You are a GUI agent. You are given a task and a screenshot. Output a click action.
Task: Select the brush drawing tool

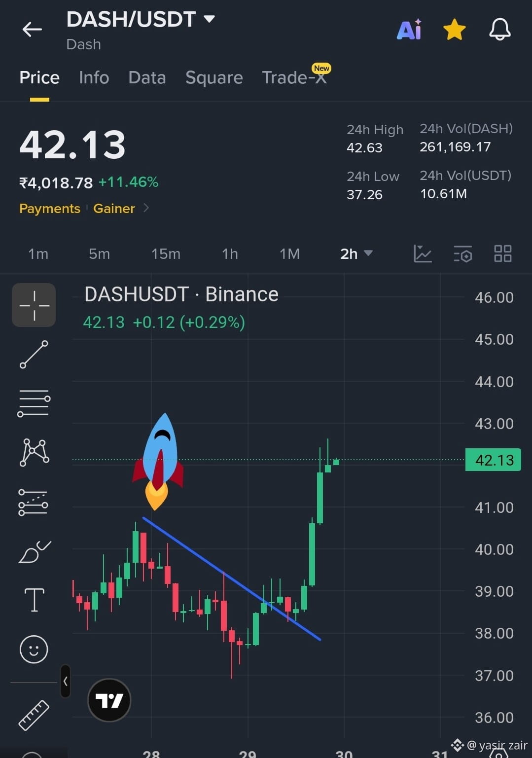(x=34, y=551)
